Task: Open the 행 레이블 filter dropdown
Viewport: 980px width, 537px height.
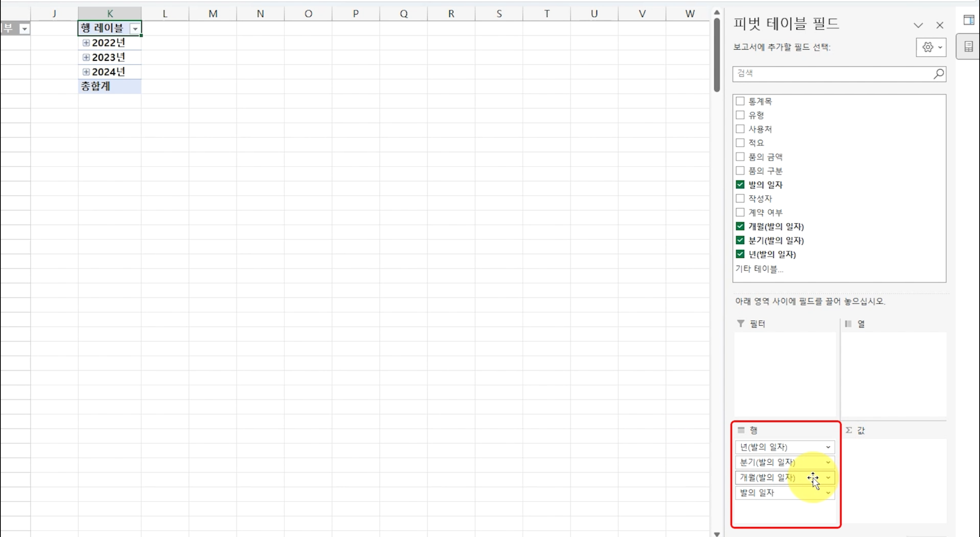Action: [135, 29]
